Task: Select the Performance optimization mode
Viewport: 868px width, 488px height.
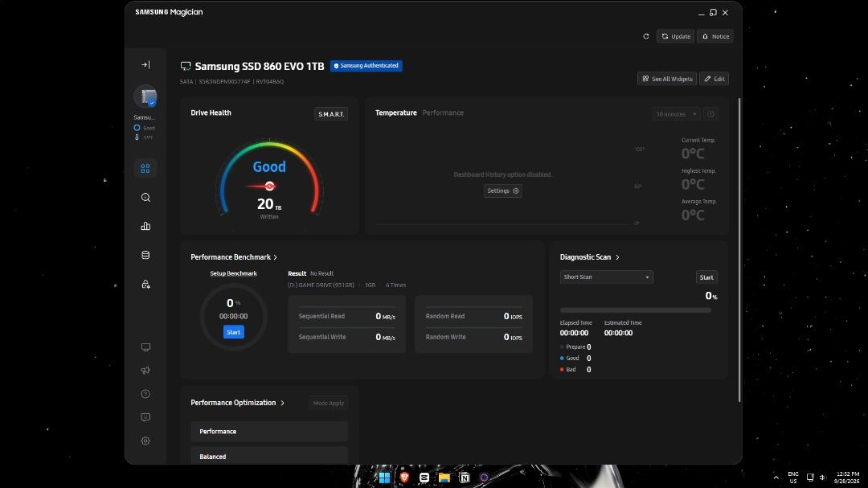Action: [x=269, y=432]
